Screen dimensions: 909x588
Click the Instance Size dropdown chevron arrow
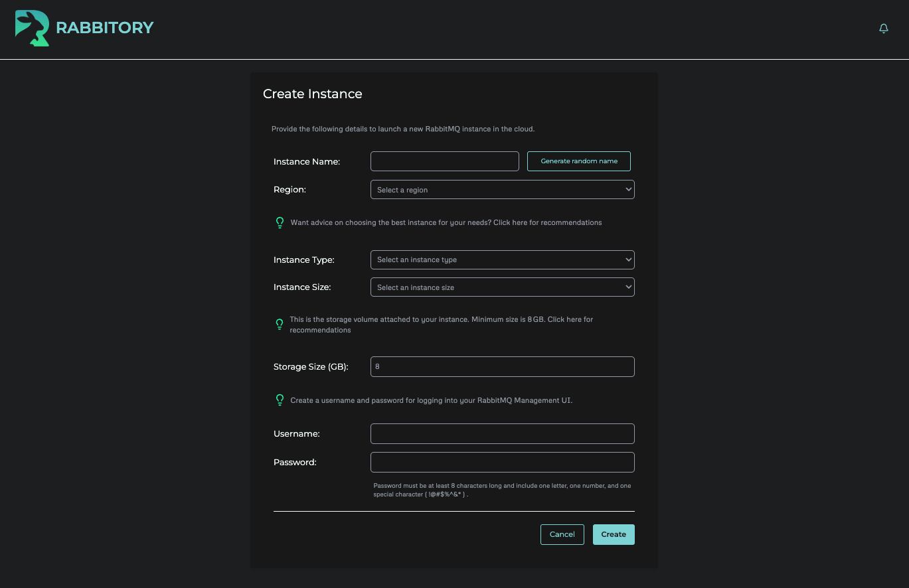627,287
